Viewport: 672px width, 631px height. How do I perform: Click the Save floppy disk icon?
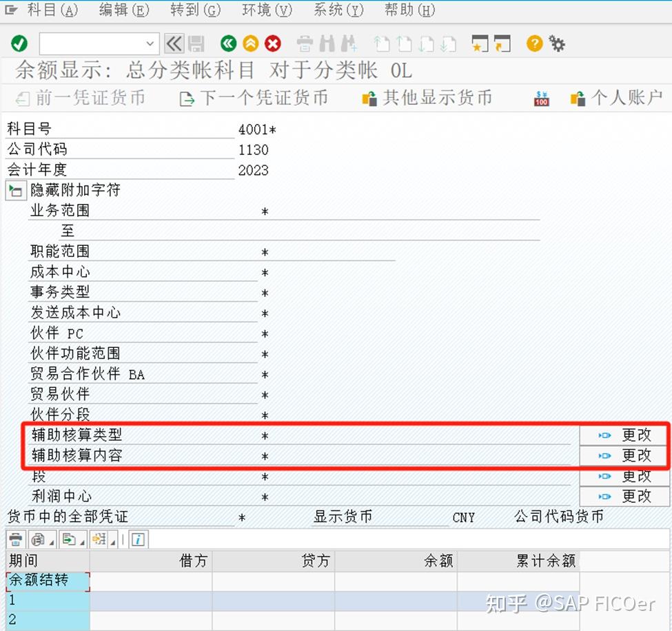[196, 43]
